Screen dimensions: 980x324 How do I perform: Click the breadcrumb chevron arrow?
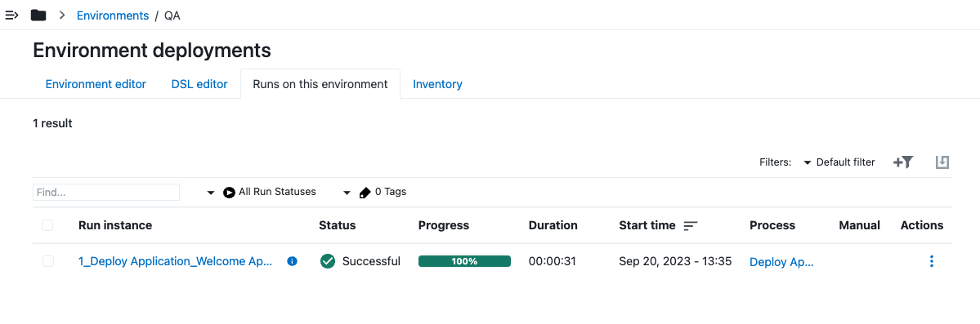[x=62, y=15]
